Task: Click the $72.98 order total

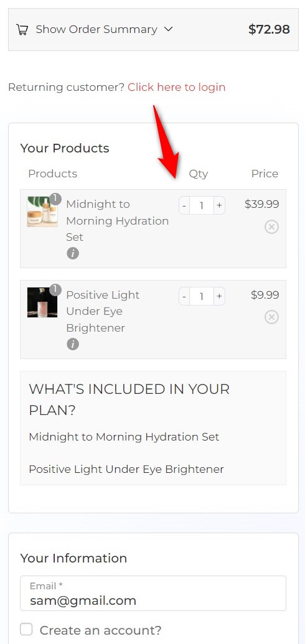Action: coord(269,30)
